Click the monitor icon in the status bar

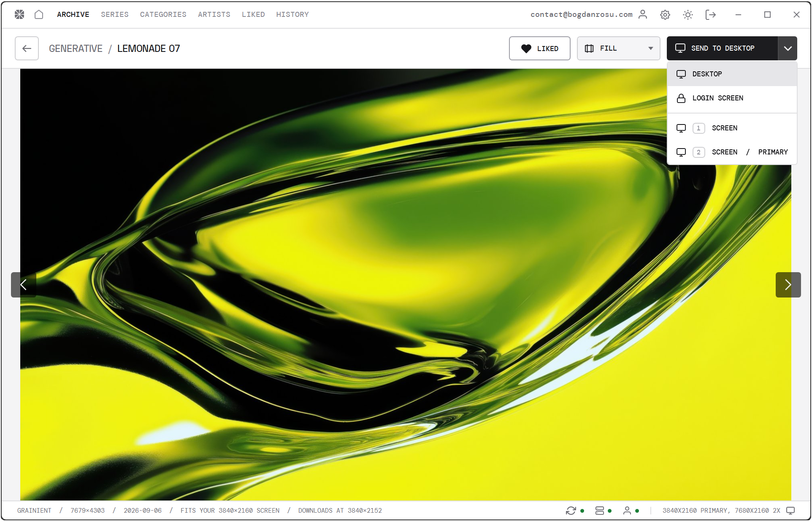click(x=790, y=511)
